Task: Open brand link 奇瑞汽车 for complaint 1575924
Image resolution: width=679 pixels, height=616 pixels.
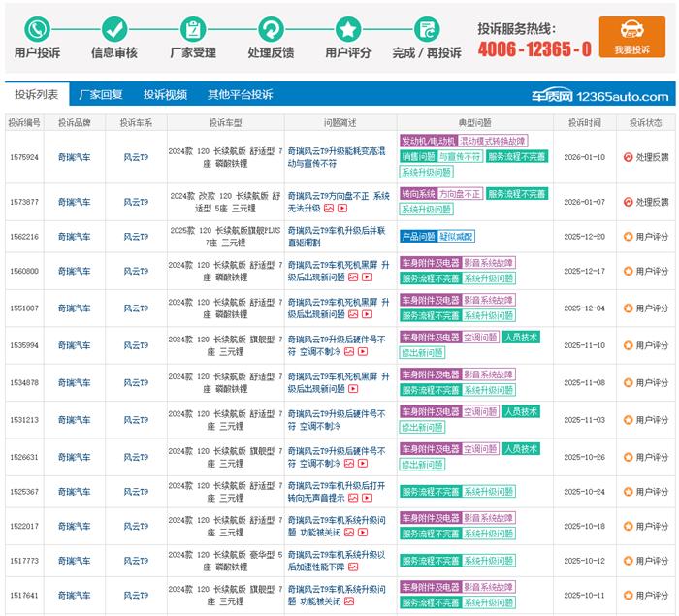Action: tap(74, 157)
